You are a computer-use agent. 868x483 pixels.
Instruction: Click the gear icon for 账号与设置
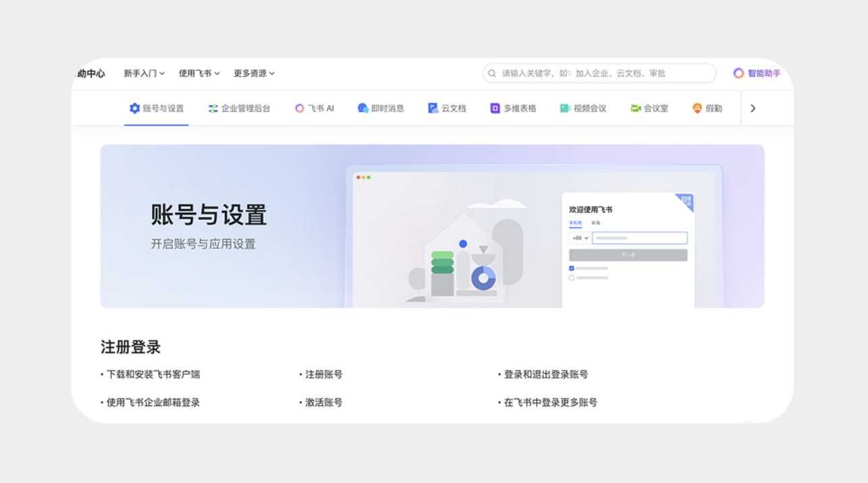click(x=134, y=109)
